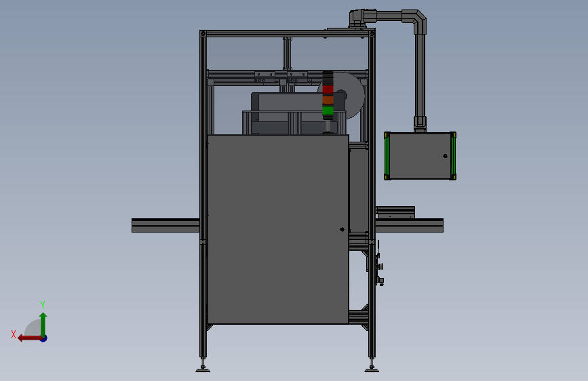
Task: Select the top horizontal frame beam
Action: pyautogui.click(x=288, y=34)
